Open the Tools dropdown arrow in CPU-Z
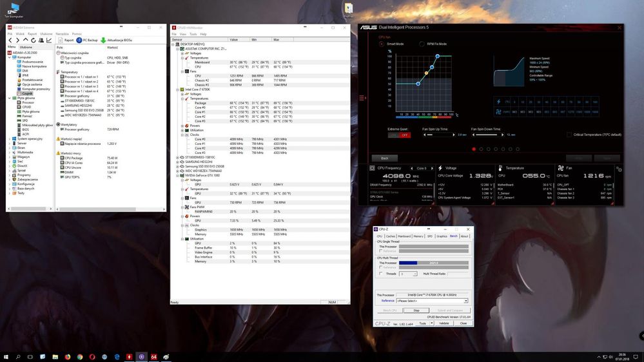Viewport: 644px width, 362px height. 432,323
